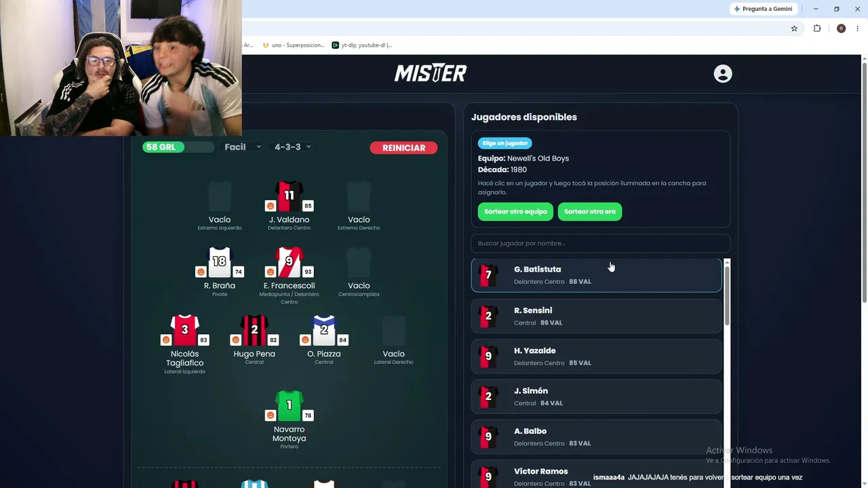Click Navarro Montoya's 78 rating badge
868x488 pixels.
[308, 415]
